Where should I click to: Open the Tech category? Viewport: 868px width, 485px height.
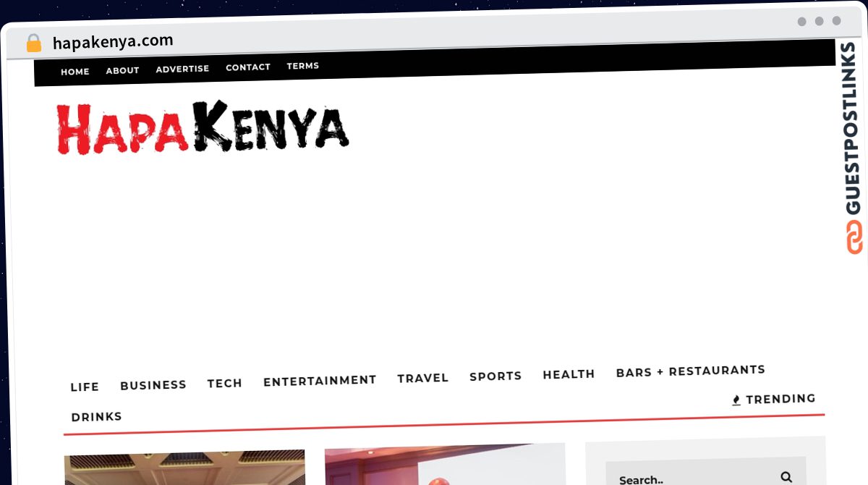click(225, 383)
